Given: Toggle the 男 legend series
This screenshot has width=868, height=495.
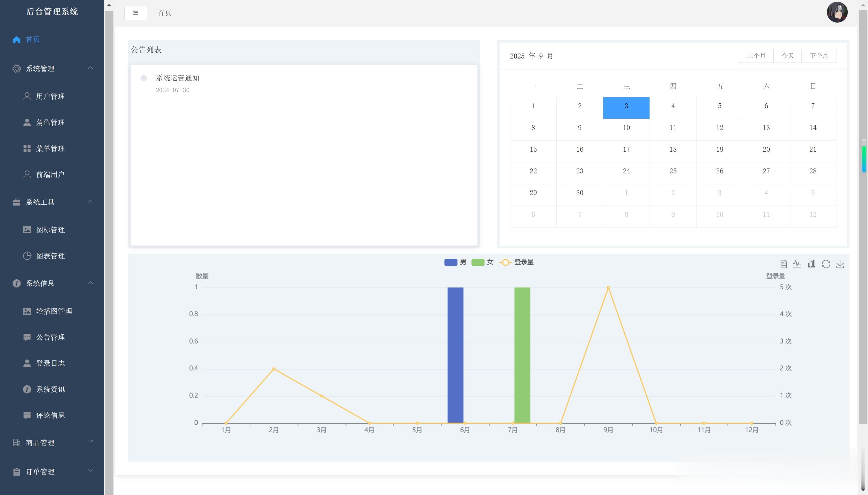Looking at the screenshot, I should (455, 262).
